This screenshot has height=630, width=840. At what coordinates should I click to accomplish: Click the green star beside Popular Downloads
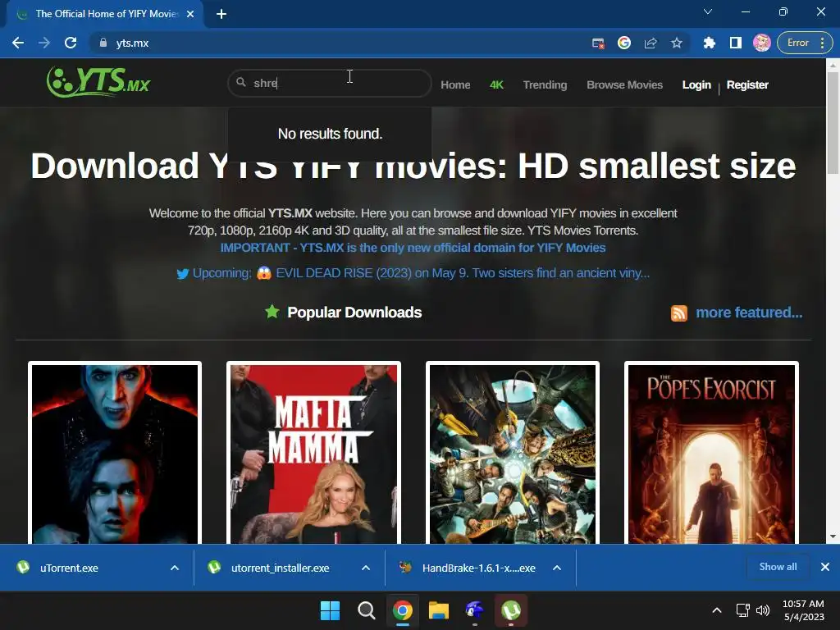pos(272,311)
